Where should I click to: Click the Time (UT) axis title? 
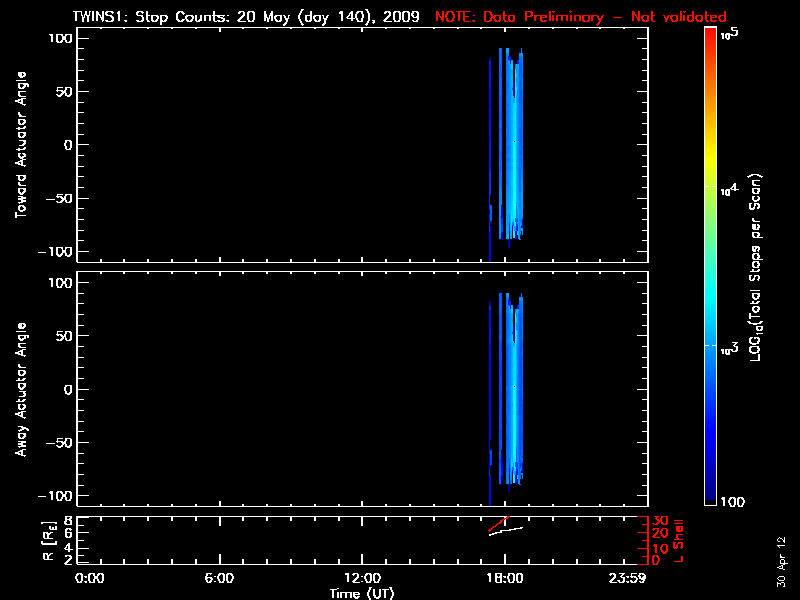click(x=362, y=593)
